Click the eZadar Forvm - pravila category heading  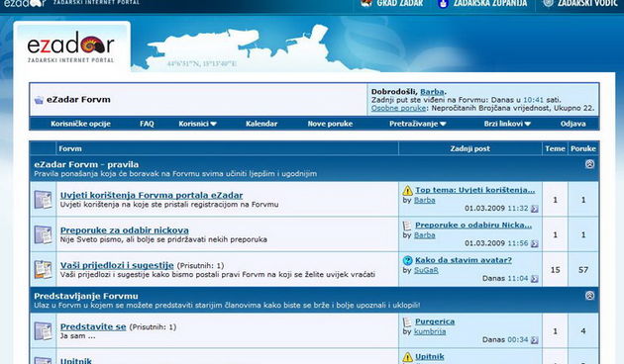(86, 164)
